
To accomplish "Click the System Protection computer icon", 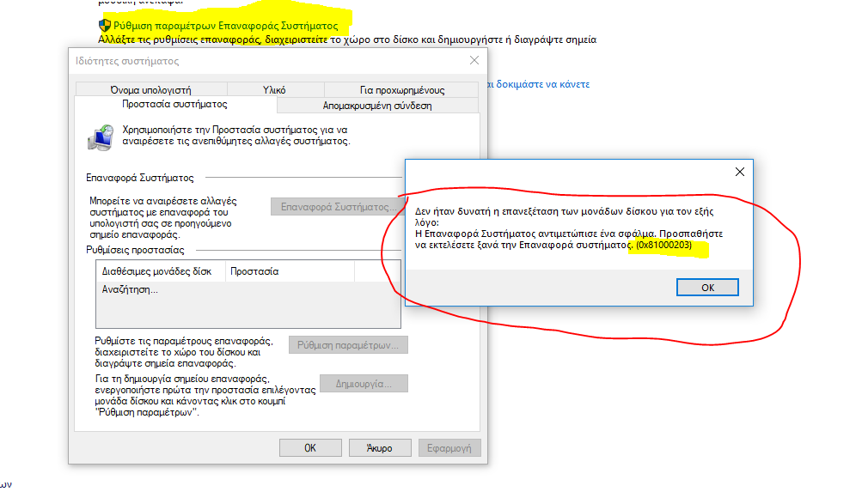I will pyautogui.click(x=101, y=137).
